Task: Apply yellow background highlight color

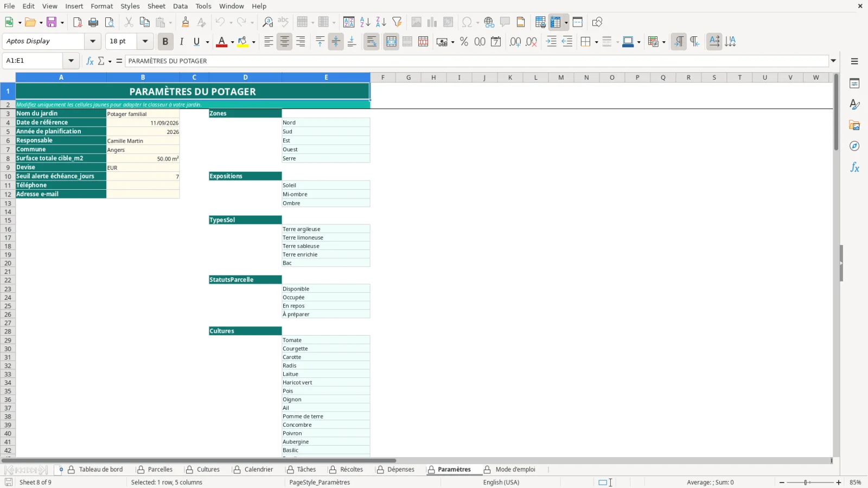Action: click(x=242, y=42)
